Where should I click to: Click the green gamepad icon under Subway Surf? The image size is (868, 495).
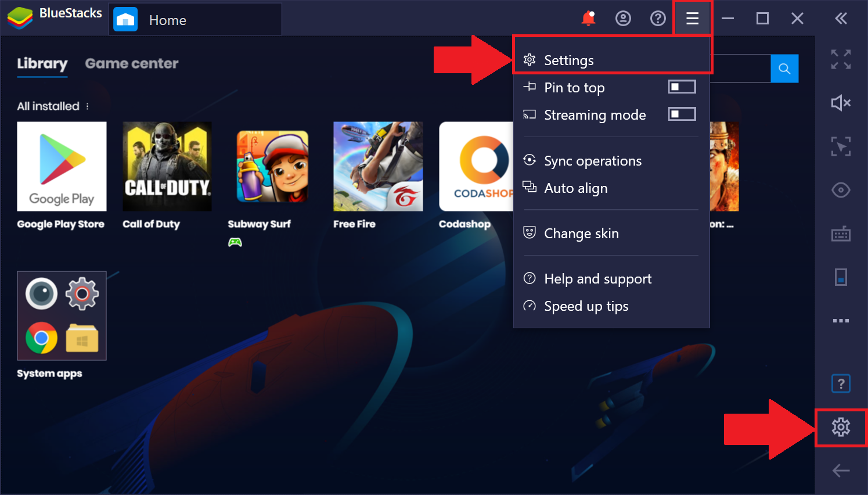pos(235,242)
